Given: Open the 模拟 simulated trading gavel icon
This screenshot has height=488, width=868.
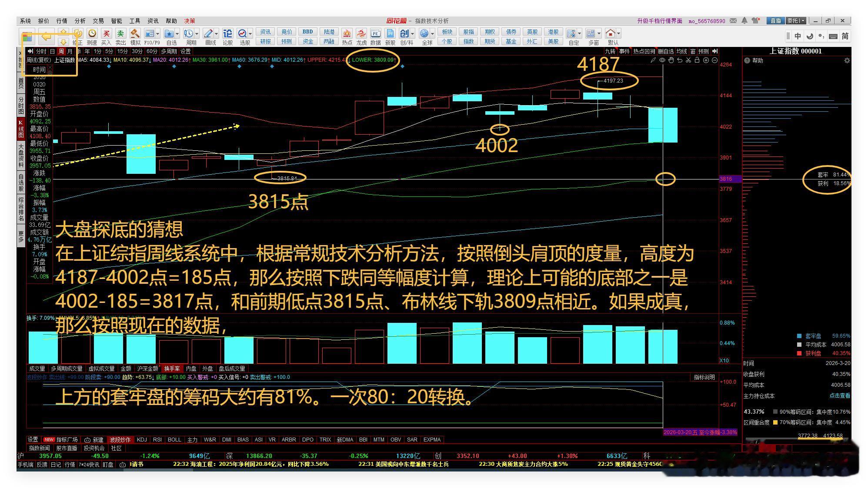Looking at the screenshot, I should (x=135, y=34).
